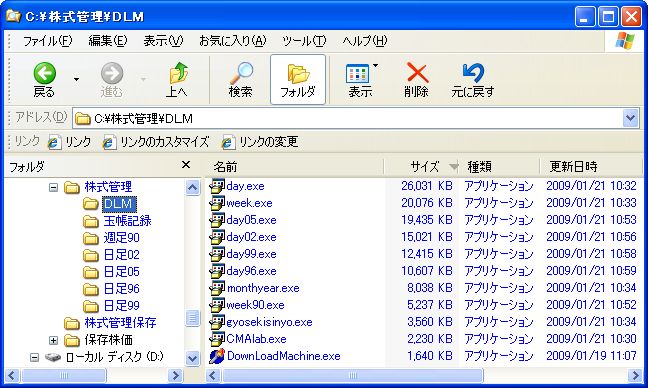Click the file list horizontal scrollbar thumb

[x=353, y=375]
